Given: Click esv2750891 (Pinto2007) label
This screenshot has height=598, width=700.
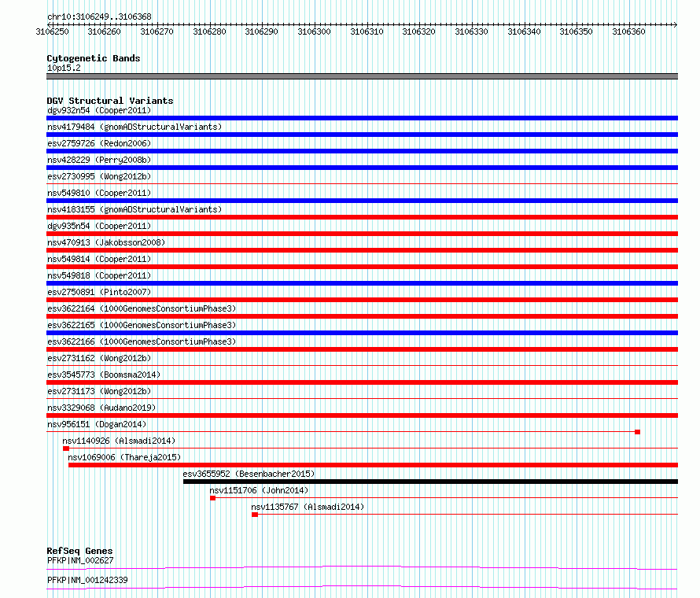Looking at the screenshot, I should (x=99, y=292).
